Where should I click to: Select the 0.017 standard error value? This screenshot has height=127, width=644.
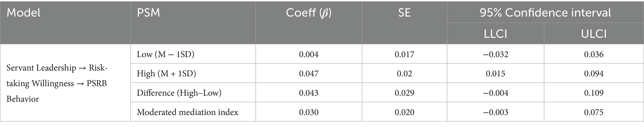[404, 54]
